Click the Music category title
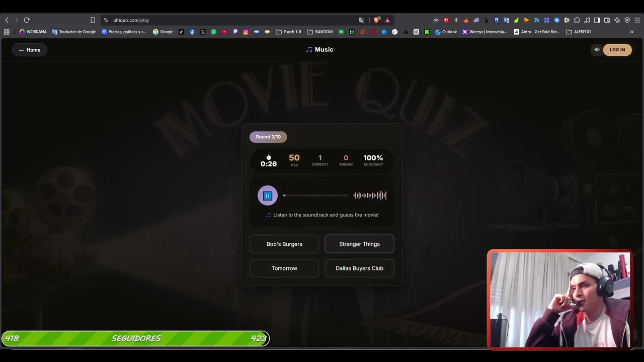 (x=319, y=50)
